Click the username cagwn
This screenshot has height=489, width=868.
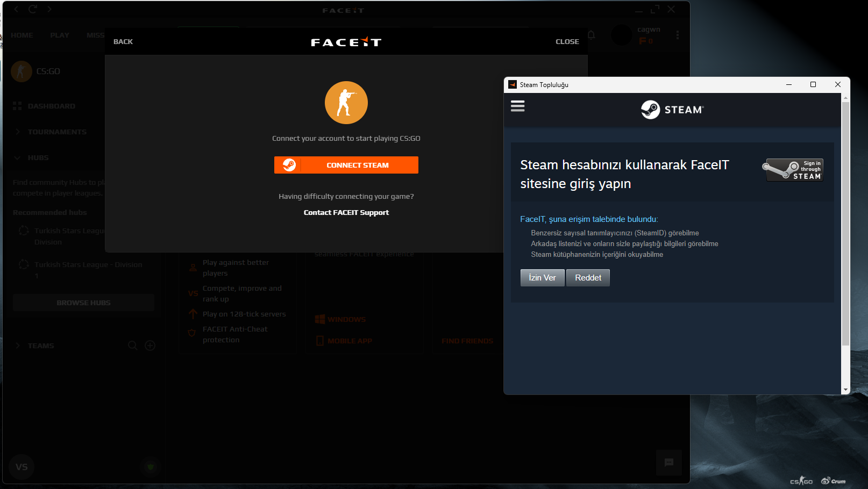[x=649, y=30]
